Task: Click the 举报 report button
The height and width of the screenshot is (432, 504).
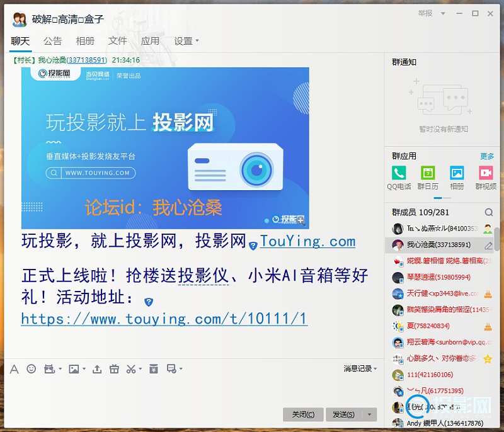Action: tap(425, 13)
